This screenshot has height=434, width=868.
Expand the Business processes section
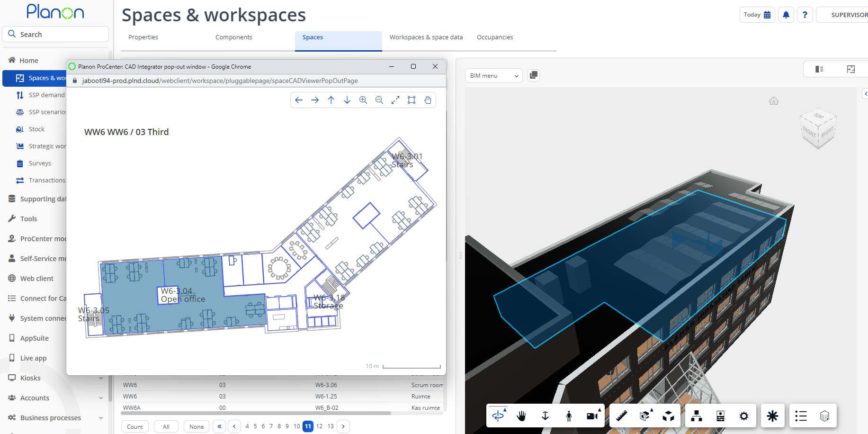(50, 417)
